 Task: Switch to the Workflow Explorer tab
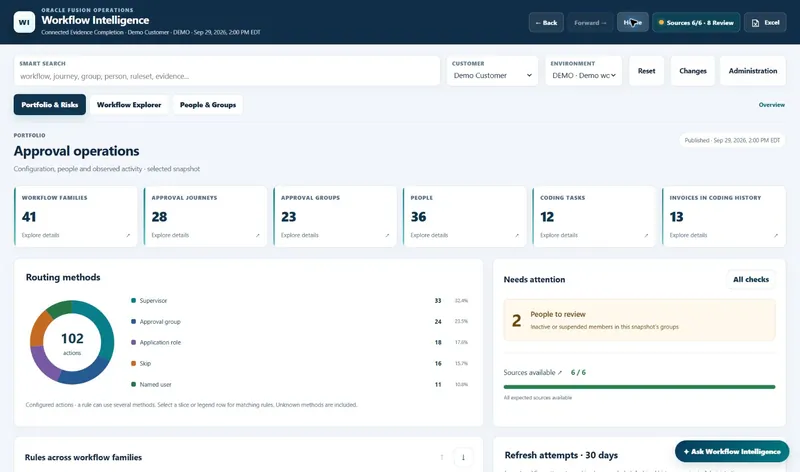pyautogui.click(x=129, y=105)
